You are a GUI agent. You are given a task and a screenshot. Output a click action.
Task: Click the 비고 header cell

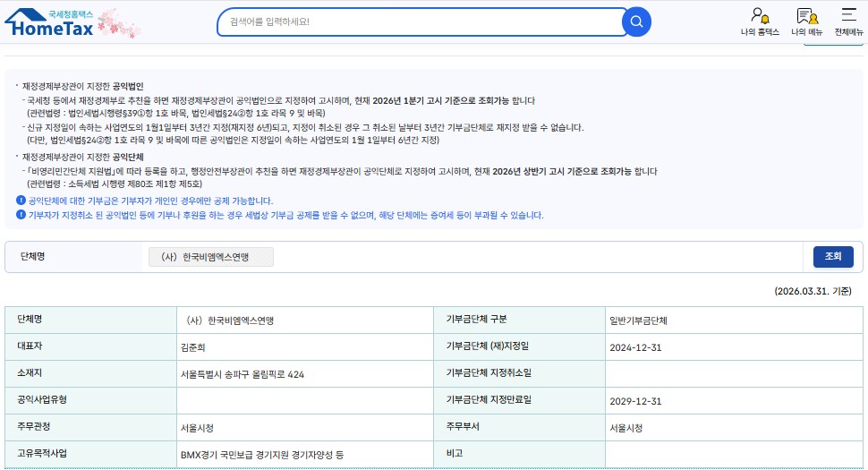click(519, 454)
